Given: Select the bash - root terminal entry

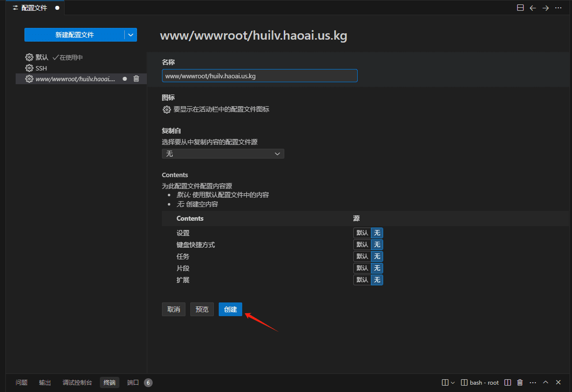Looking at the screenshot, I should click(x=480, y=383).
